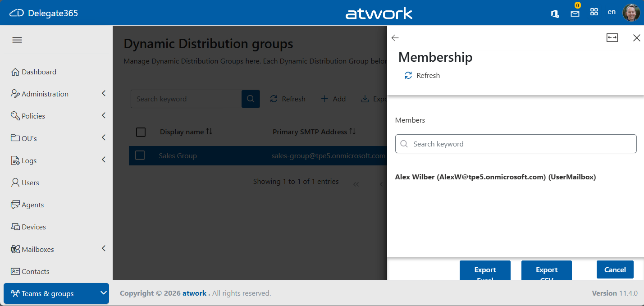Refresh the Membership list

[x=422, y=76]
